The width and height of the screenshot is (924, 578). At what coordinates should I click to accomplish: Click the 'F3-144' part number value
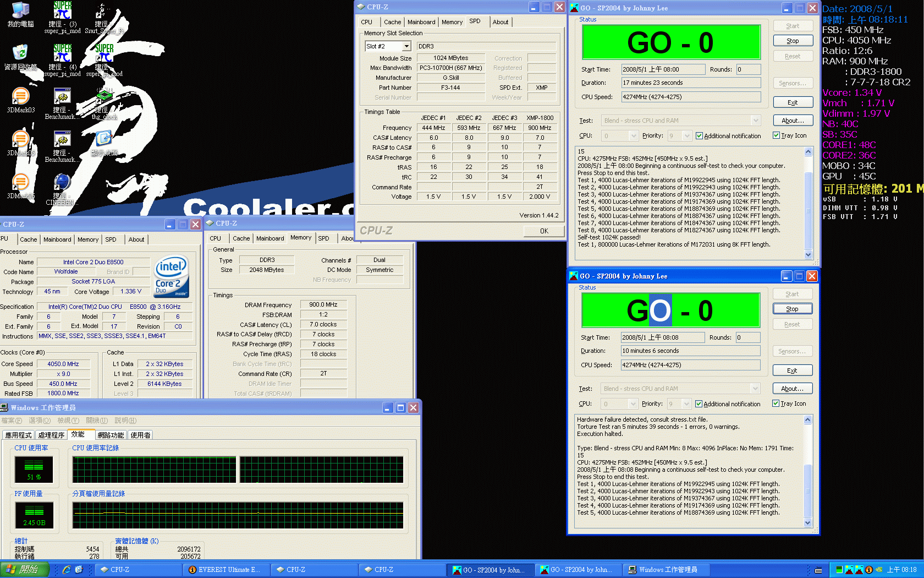click(x=450, y=88)
